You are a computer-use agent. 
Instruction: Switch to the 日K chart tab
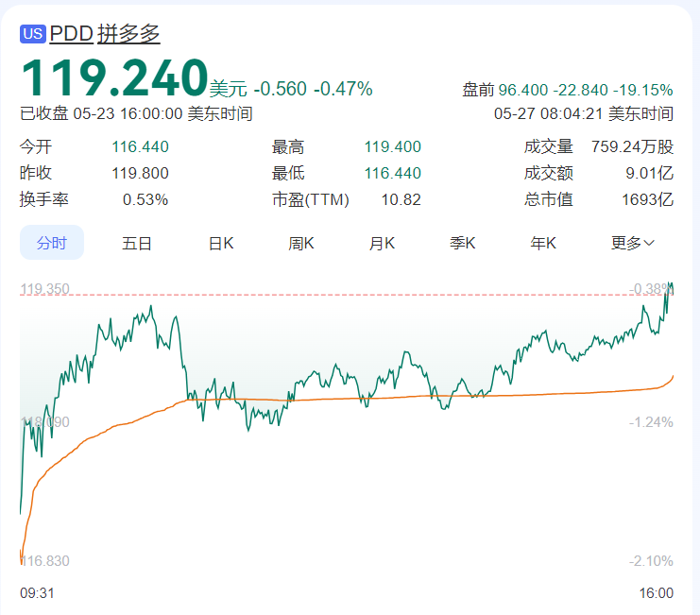tap(221, 243)
